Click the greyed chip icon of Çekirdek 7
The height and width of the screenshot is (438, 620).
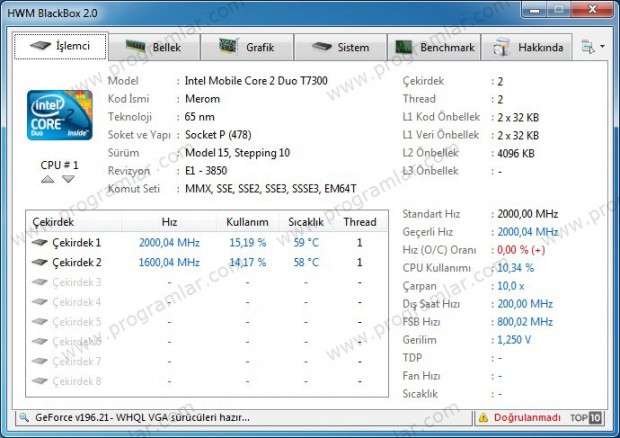pyautogui.click(x=40, y=361)
